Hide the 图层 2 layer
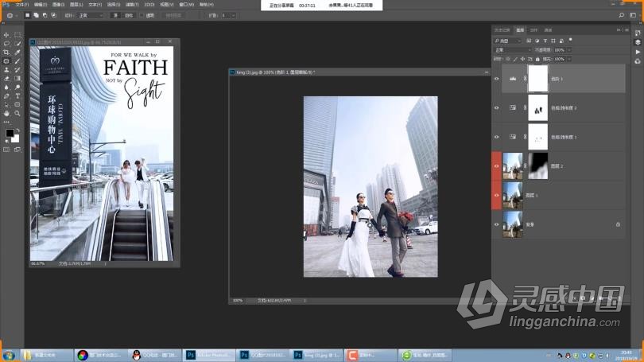Viewport: 644px width, 362px height. pyautogui.click(x=497, y=166)
